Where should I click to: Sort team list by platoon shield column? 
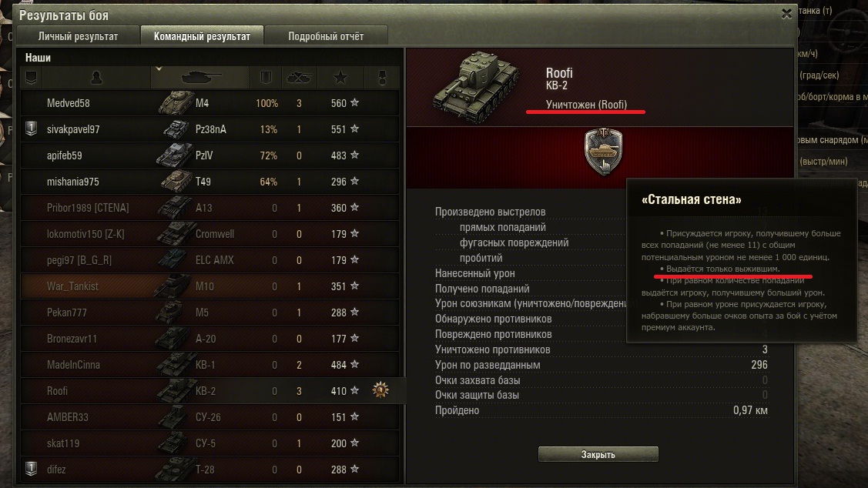coord(31,78)
